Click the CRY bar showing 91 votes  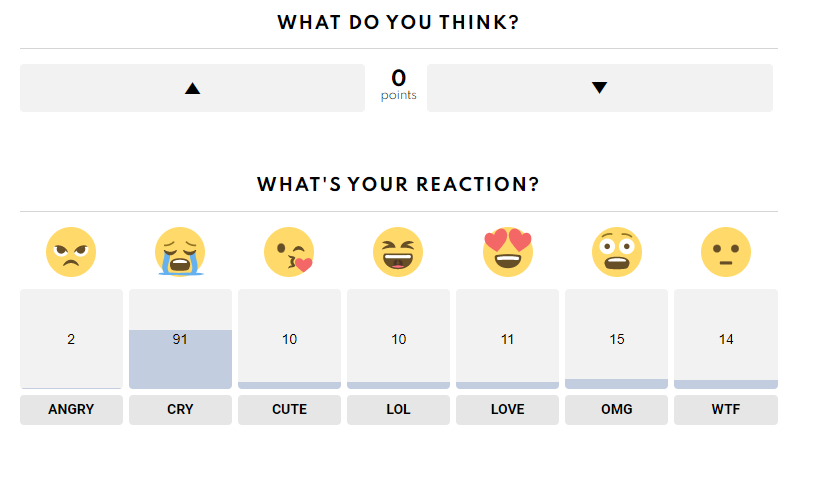click(180, 339)
